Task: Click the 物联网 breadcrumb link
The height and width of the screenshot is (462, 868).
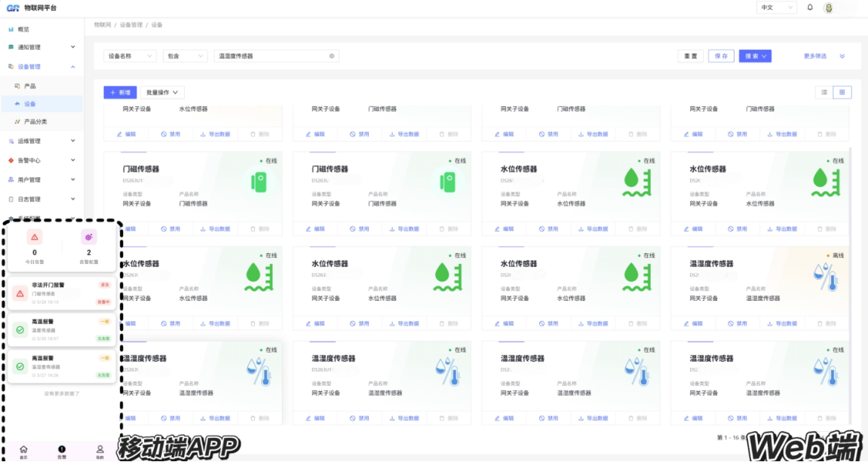Action: tap(102, 25)
